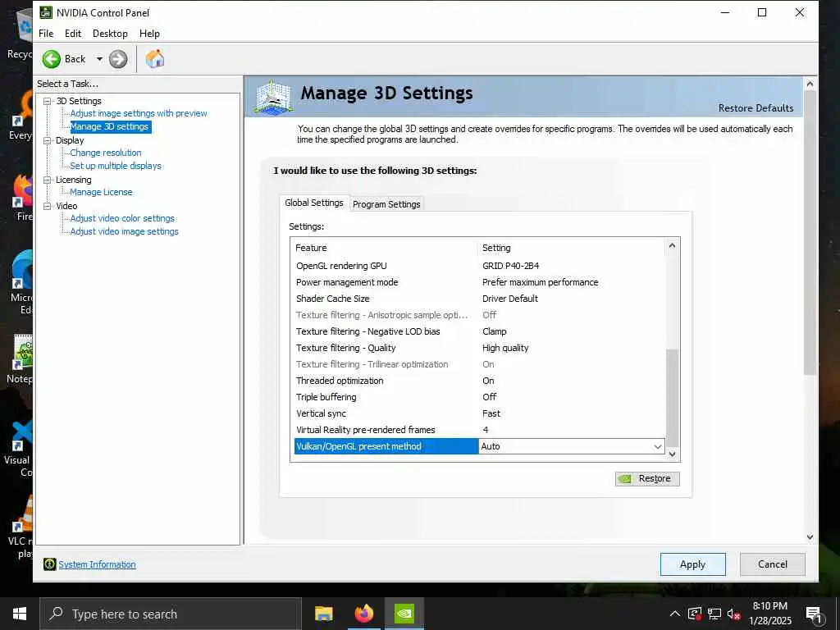Screen dimensions: 840x630
Task: Select the Shader Cache Size row
Action: click(x=479, y=299)
